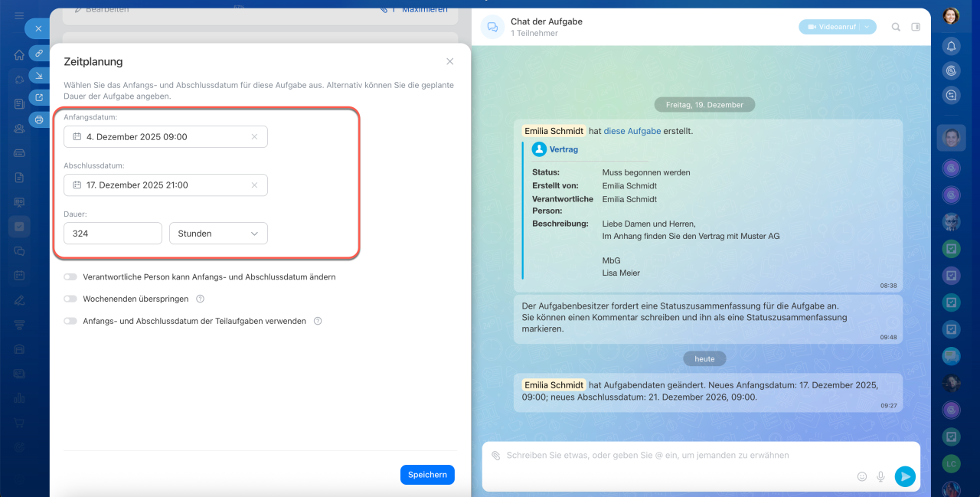Image resolution: width=980 pixels, height=497 pixels.
Task: Open the bar chart analytics sidebar icon
Action: [19, 398]
